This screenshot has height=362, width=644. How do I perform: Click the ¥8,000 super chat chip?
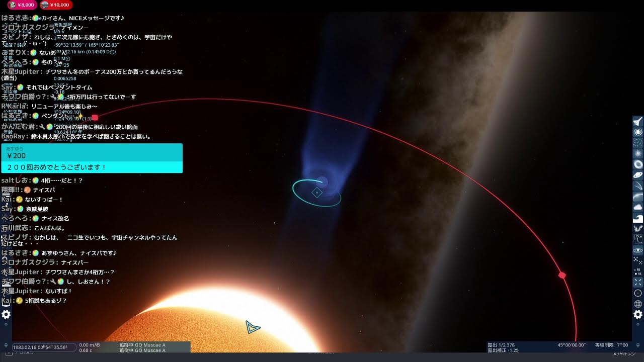tap(22, 5)
